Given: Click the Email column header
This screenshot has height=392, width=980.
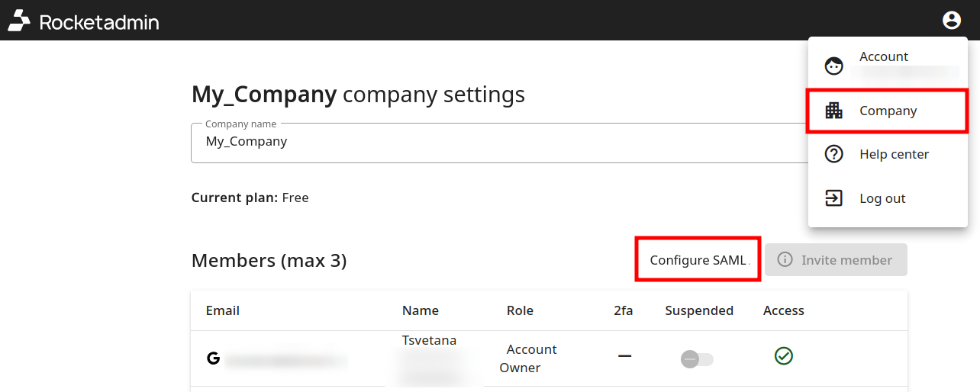Looking at the screenshot, I should point(222,310).
